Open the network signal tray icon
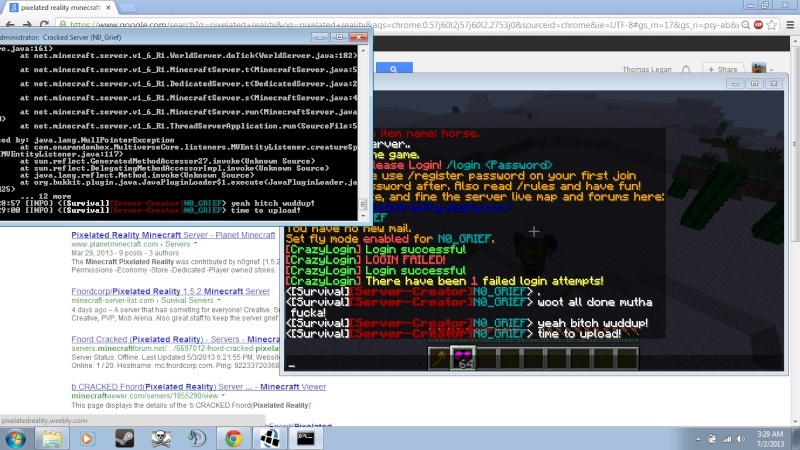Screen dimensions: 800x450 (727, 439)
